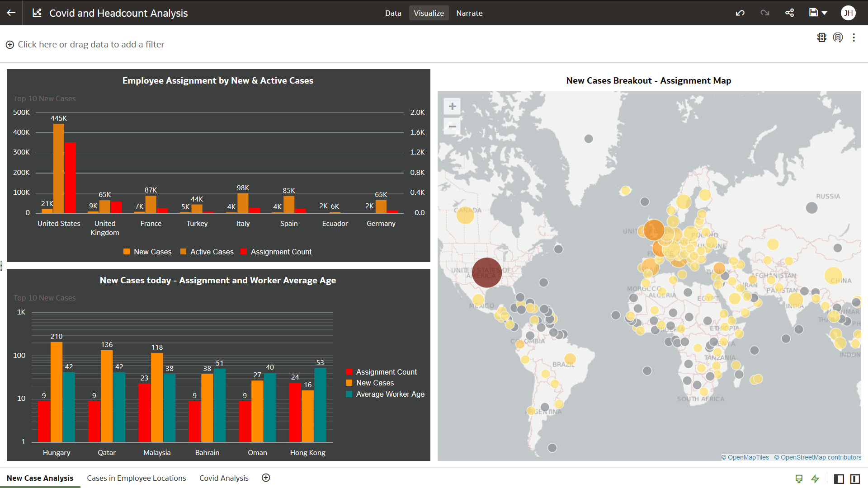
Task: Switch to the Data tab
Action: coord(393,13)
